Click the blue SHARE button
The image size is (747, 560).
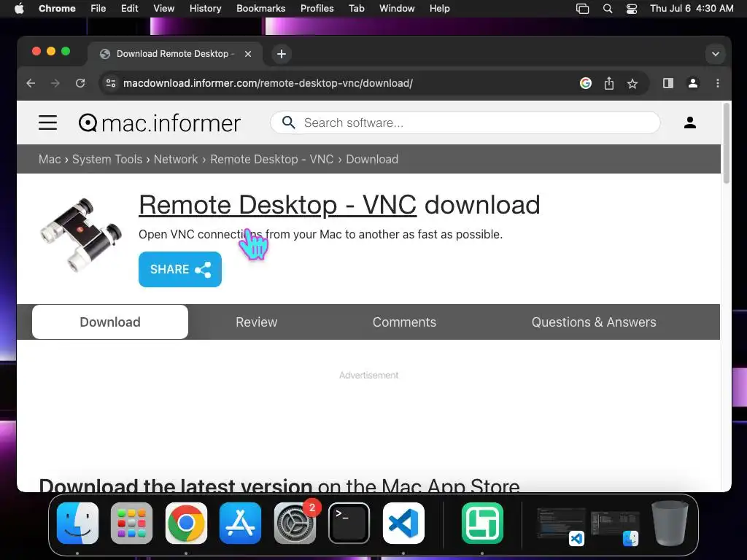click(180, 269)
